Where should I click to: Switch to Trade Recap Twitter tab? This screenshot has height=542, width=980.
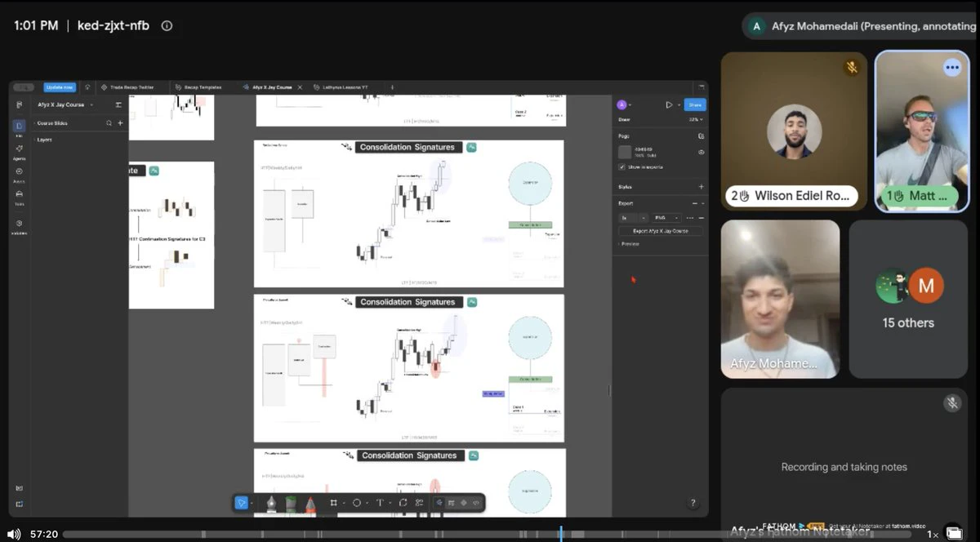(x=129, y=87)
